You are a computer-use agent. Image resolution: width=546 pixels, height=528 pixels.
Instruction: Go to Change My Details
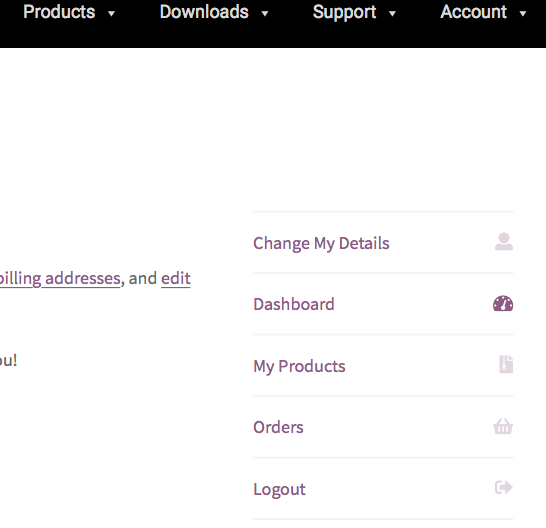click(x=321, y=243)
